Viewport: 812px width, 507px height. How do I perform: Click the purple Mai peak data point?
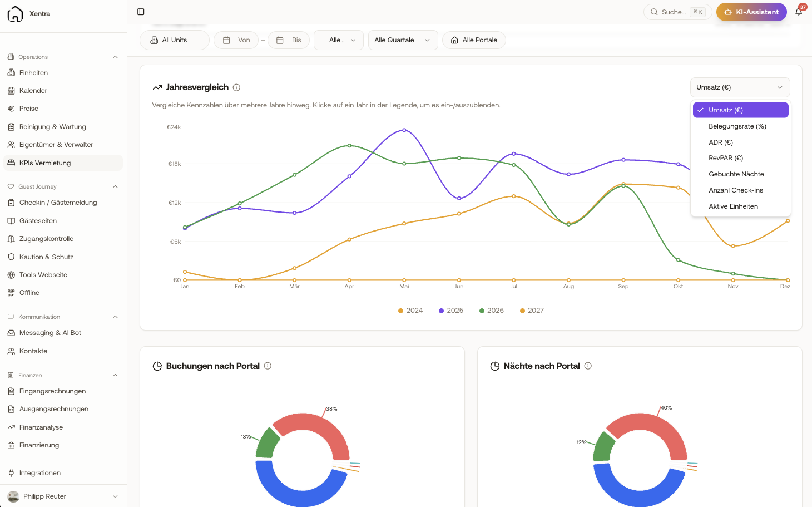(404, 130)
